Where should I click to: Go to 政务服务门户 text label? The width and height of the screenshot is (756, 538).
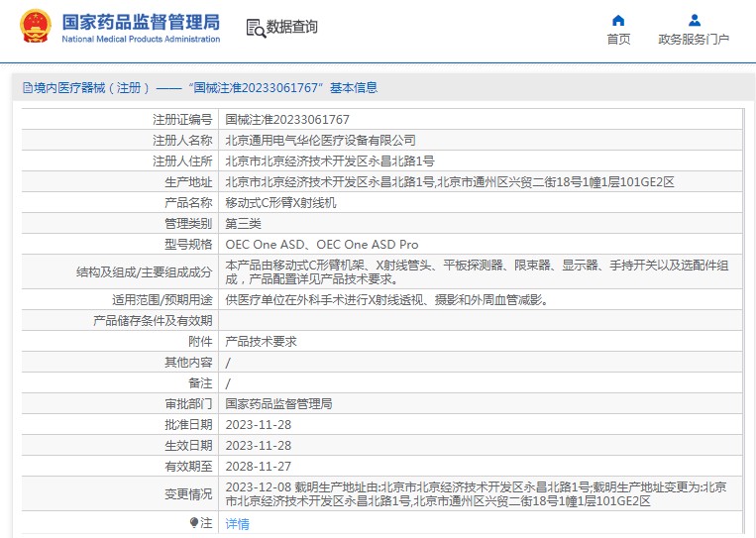pos(694,40)
